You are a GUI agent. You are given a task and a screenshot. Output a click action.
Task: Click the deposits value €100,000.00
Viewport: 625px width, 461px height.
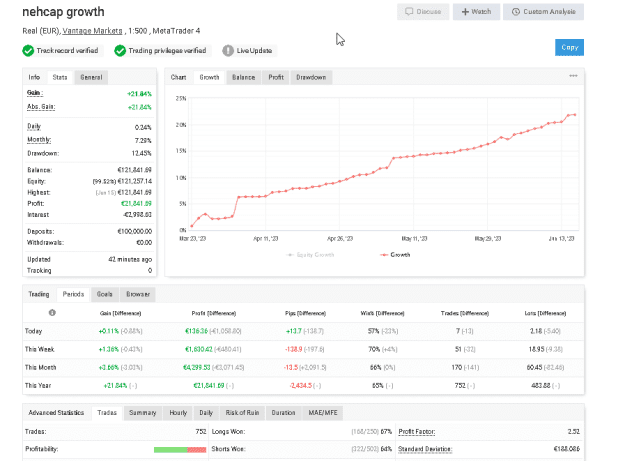135,231
